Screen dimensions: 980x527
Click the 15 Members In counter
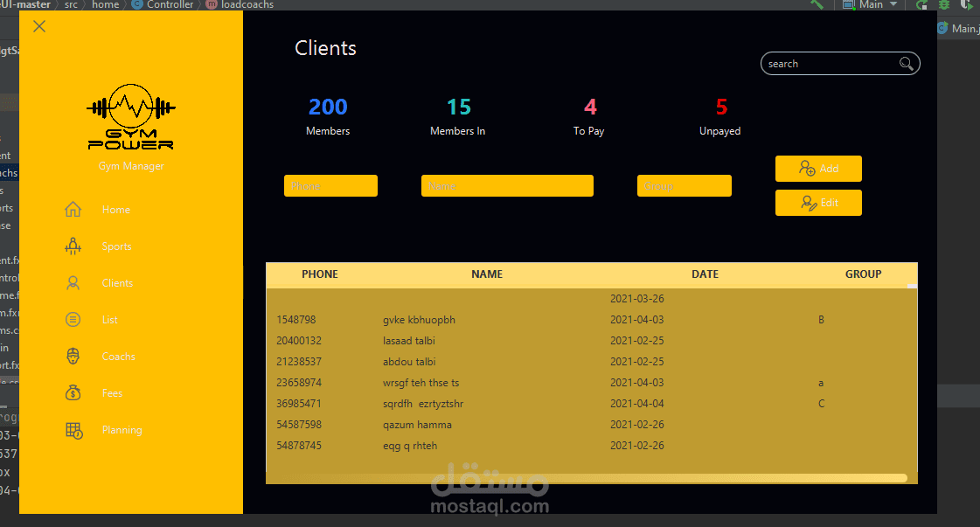(x=458, y=116)
